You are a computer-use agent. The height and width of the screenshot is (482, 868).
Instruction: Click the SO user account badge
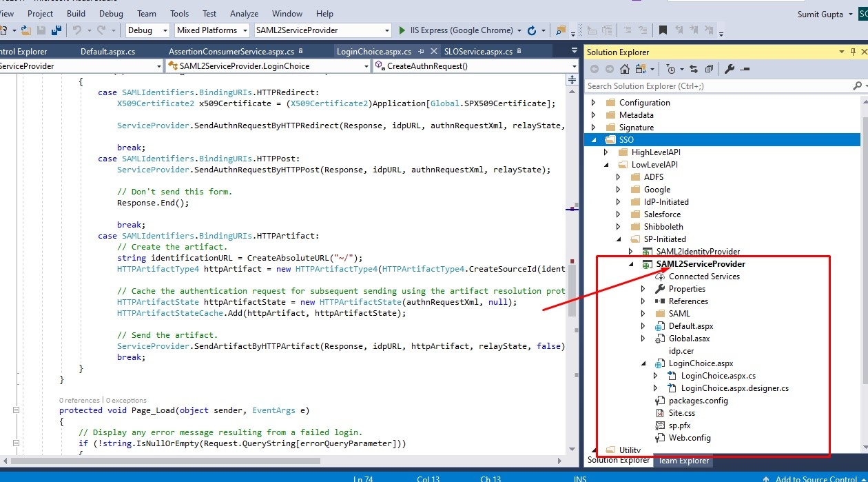point(863,14)
